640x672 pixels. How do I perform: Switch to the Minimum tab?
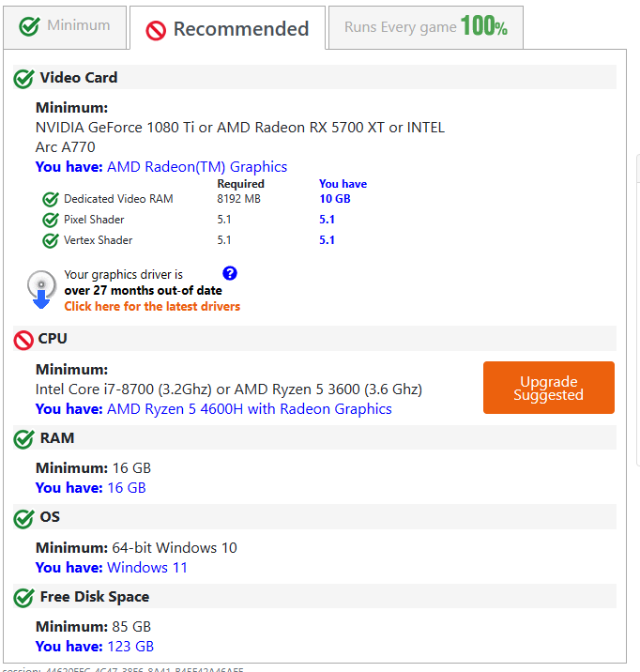coord(65,26)
